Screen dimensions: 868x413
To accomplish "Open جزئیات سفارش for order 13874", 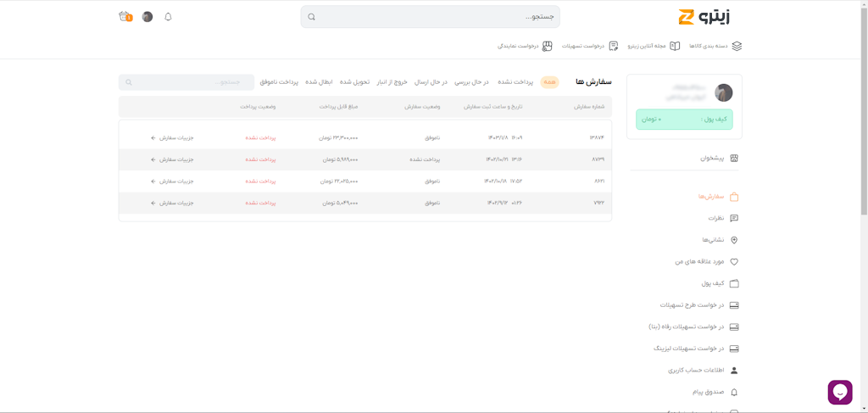I will pyautogui.click(x=173, y=137).
